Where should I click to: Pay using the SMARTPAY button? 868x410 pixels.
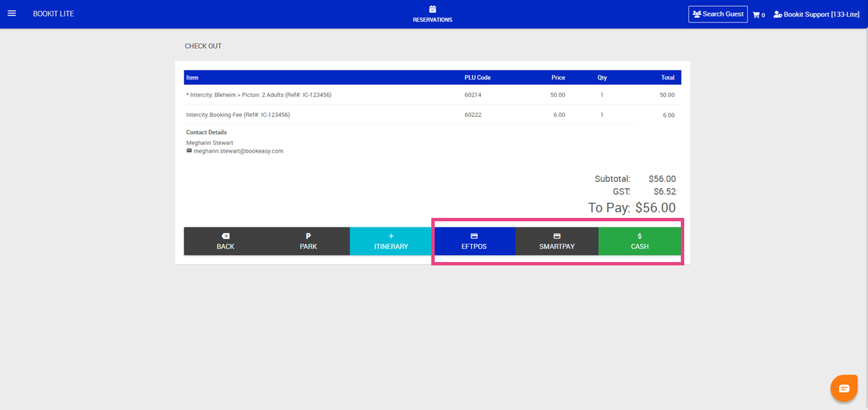point(557,241)
